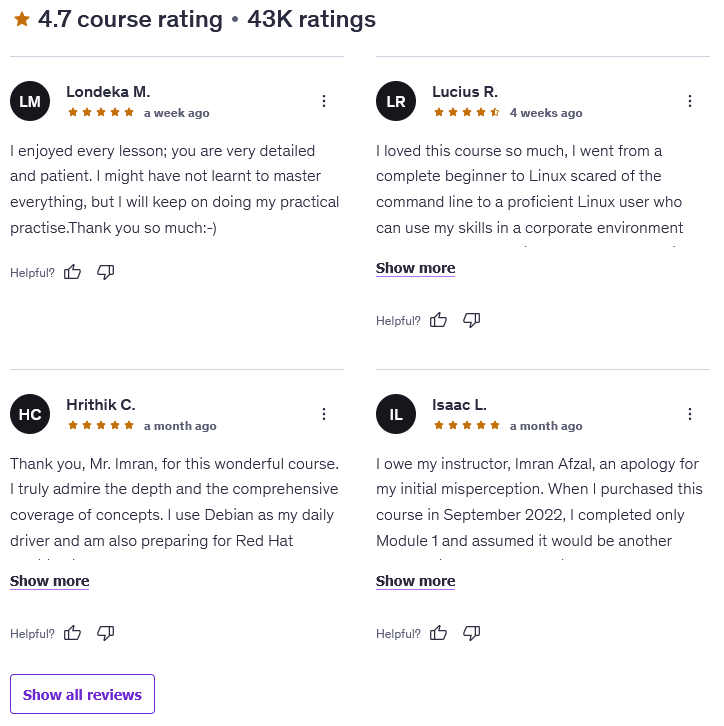Image resolution: width=724 pixels, height=726 pixels.
Task: Mark Lucius R.'s review as unhelpful
Action: pyautogui.click(x=471, y=320)
